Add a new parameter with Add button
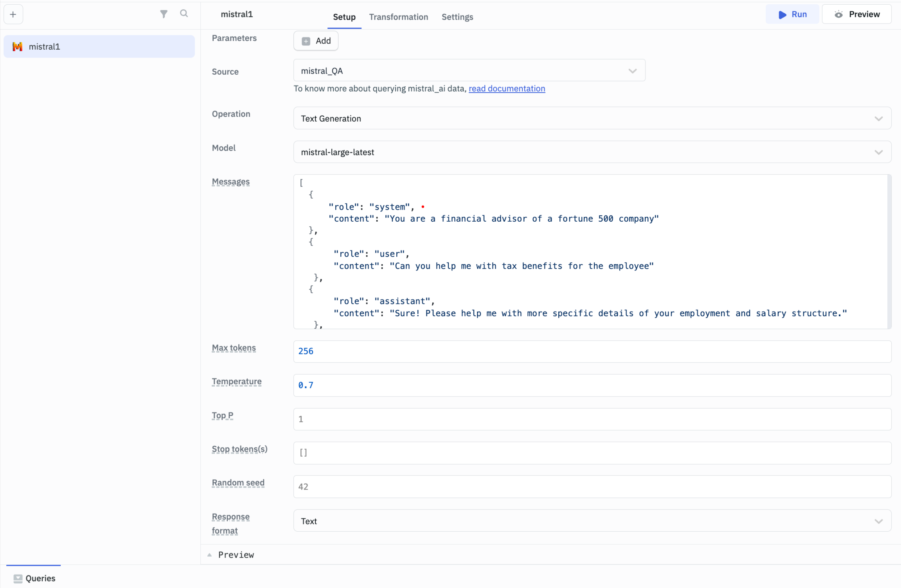 click(316, 41)
